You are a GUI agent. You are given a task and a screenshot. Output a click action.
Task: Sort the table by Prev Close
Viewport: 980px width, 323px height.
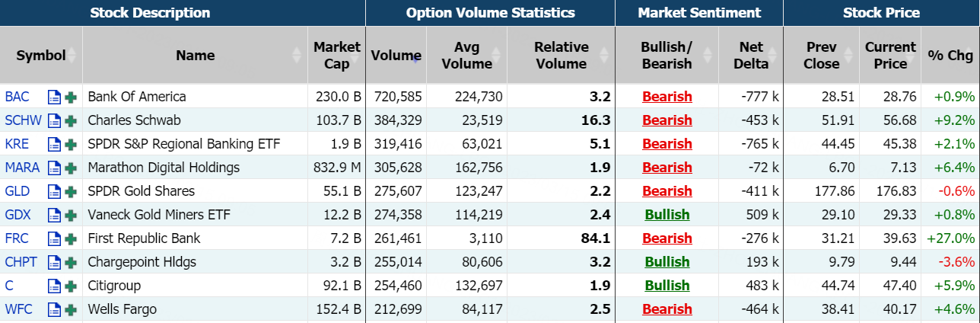[821, 55]
